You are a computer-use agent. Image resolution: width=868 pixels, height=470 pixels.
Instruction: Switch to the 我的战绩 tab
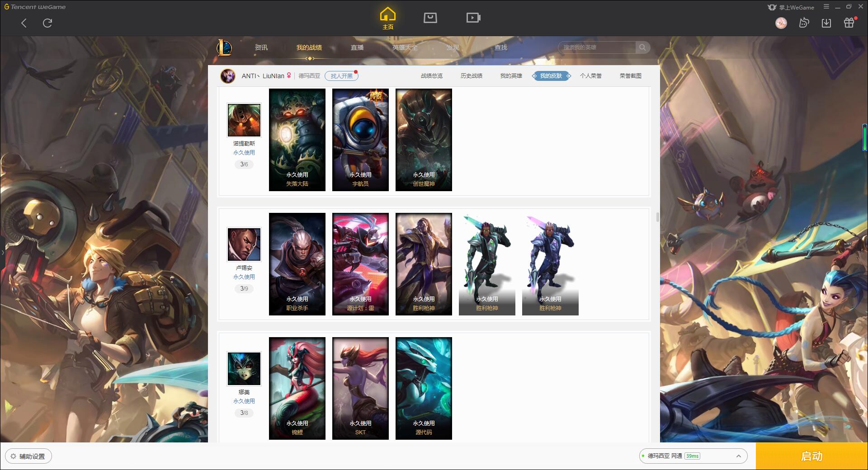pyautogui.click(x=309, y=47)
